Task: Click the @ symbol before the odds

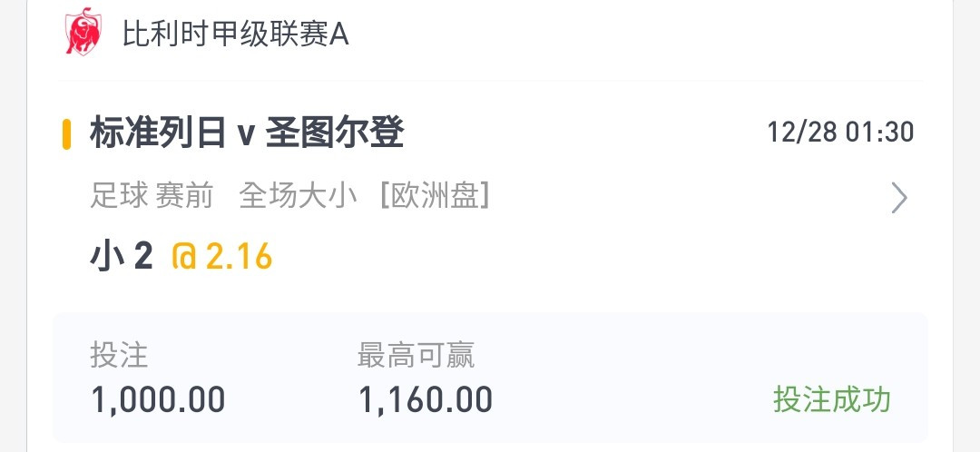Action: (184, 257)
